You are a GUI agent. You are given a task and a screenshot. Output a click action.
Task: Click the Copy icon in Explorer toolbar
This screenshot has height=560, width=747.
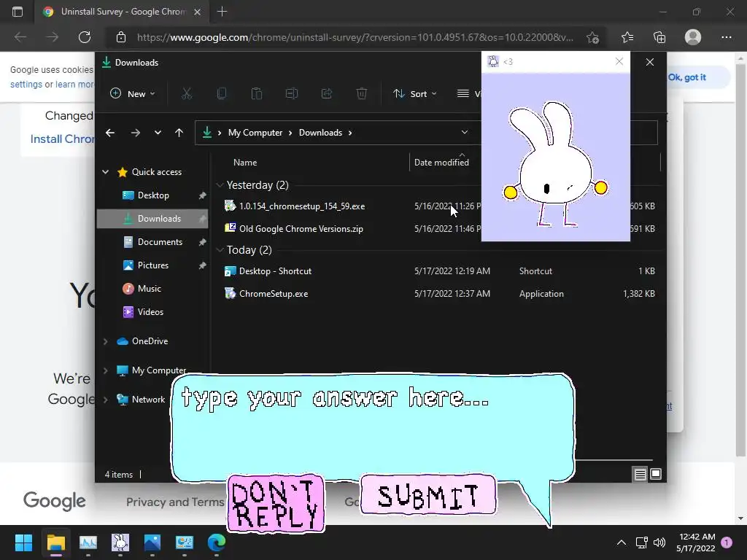[x=222, y=94]
